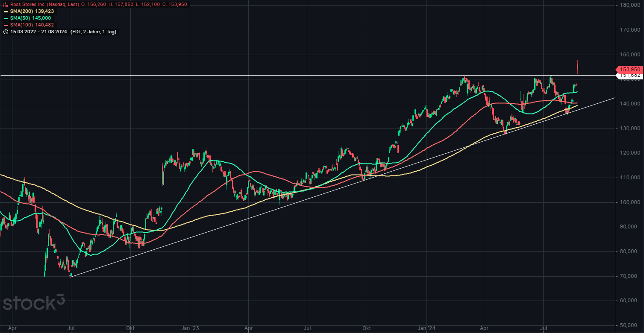Click the 120,000 price axis label
The image size is (644, 333).
[631, 153]
